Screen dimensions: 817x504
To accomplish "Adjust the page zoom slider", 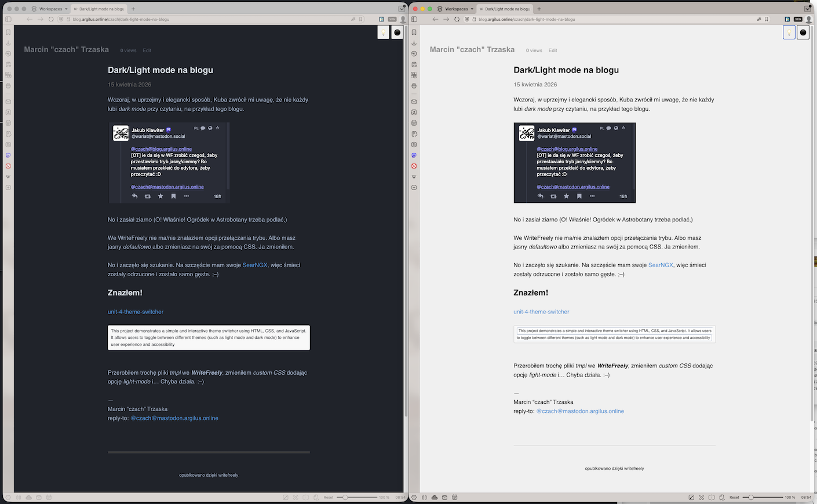I will tap(346, 497).
